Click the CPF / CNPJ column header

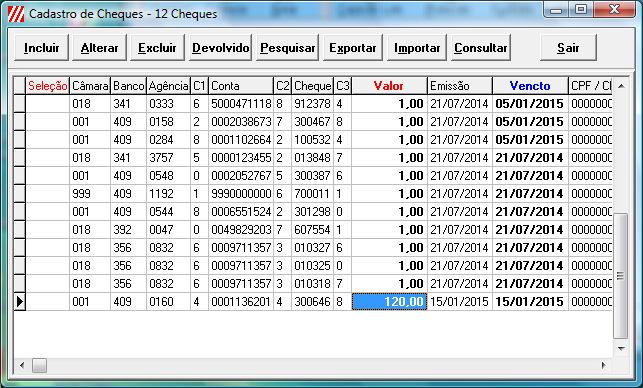point(591,86)
